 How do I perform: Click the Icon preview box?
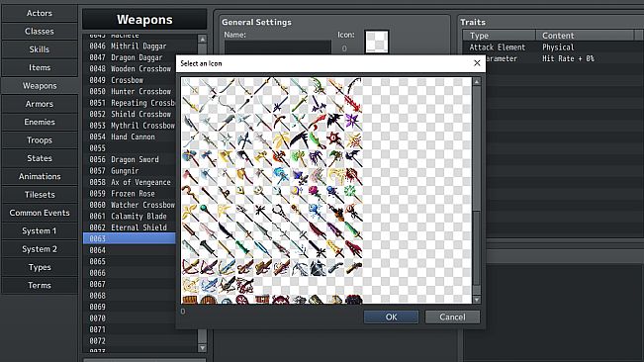coord(377,42)
